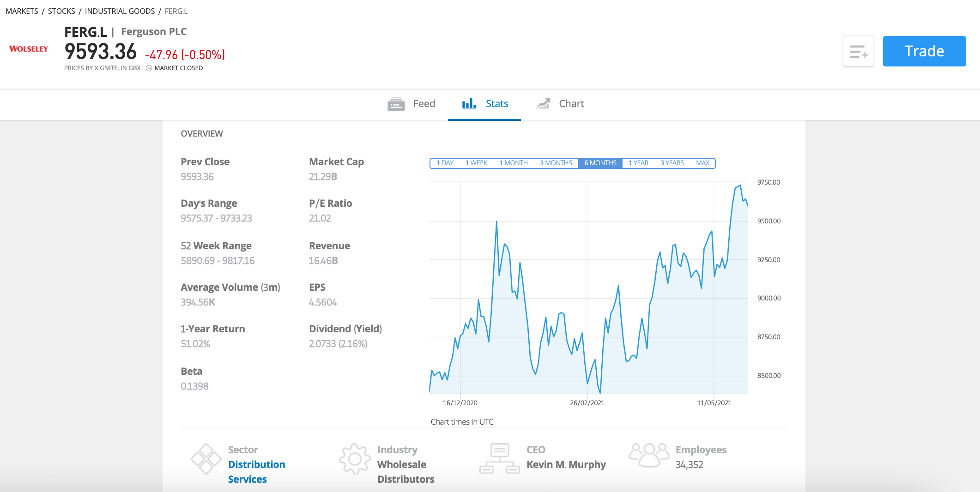This screenshot has width=980, height=492.
Task: Select the 1 DAY chart range
Action: pos(445,163)
